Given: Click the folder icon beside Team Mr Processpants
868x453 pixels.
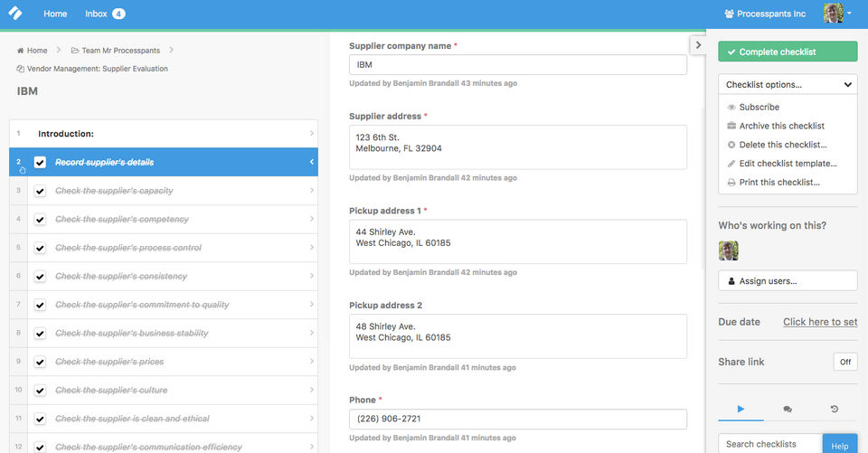Looking at the screenshot, I should click(75, 51).
